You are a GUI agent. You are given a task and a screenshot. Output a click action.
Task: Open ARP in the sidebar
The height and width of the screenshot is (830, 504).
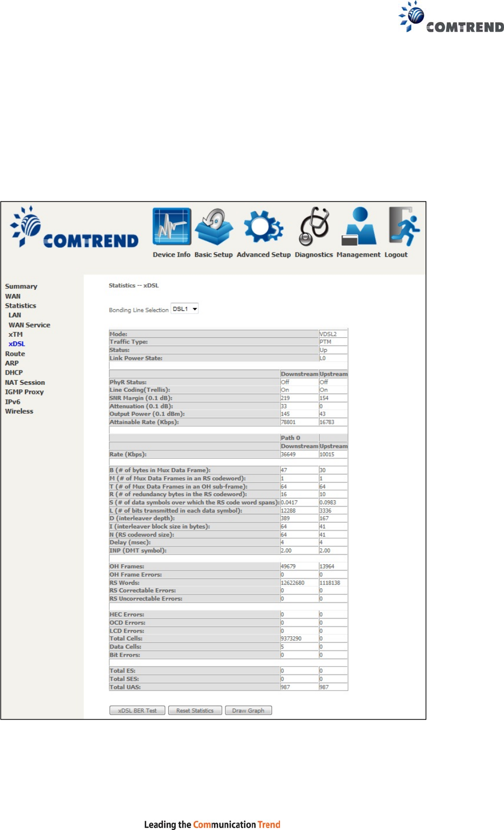pos(12,363)
